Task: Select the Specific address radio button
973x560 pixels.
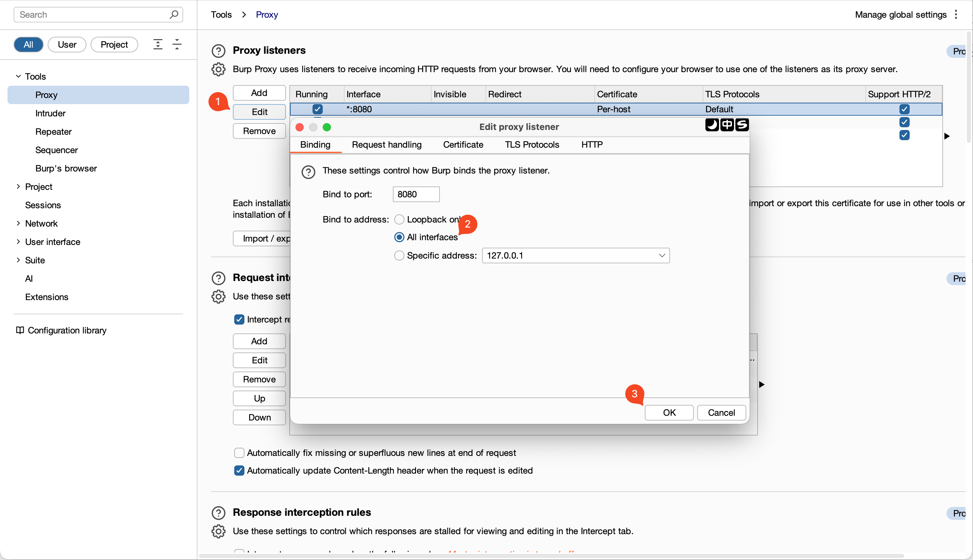Action: pos(399,256)
